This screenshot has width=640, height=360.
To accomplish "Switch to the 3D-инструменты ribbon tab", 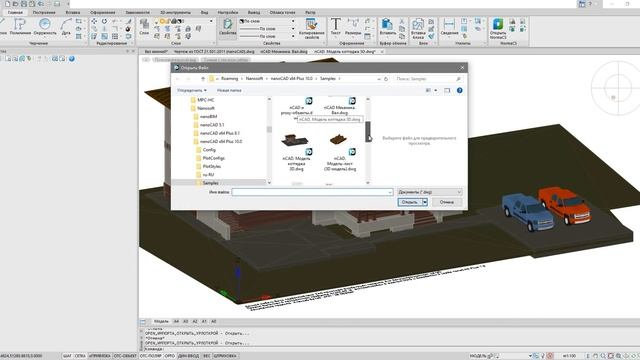I will 175,12.
